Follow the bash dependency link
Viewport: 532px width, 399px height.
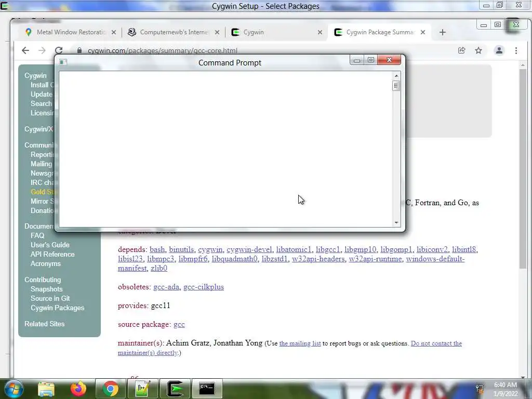pos(157,250)
